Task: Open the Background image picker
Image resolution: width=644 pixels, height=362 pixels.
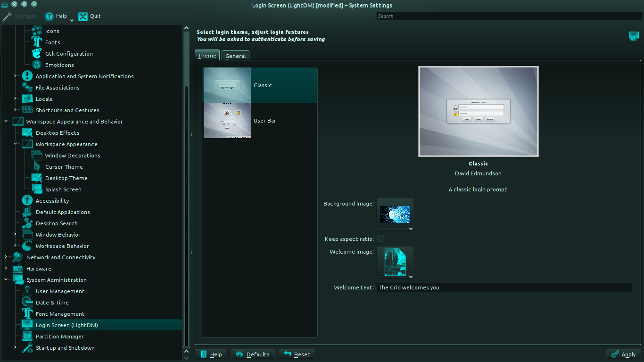Action: (395, 214)
